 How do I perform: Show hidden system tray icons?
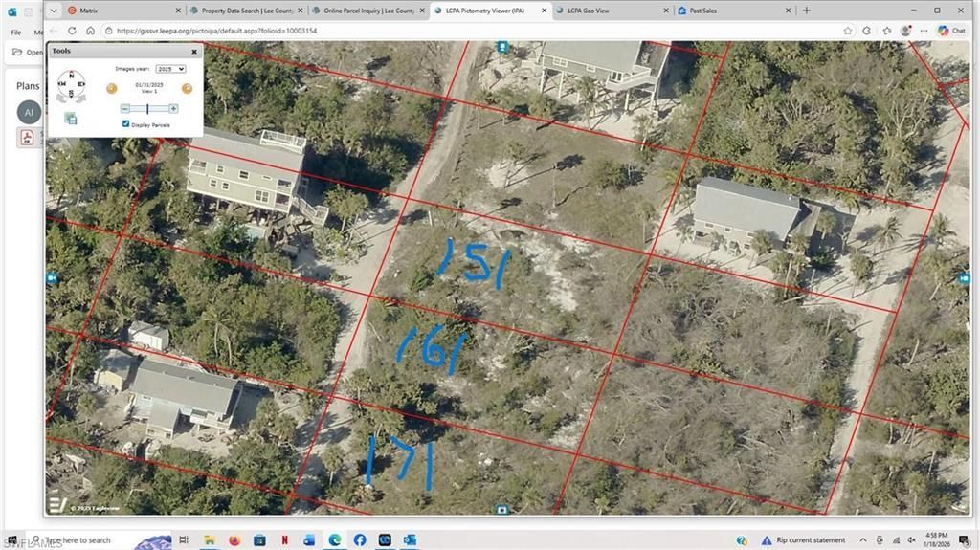click(x=864, y=540)
